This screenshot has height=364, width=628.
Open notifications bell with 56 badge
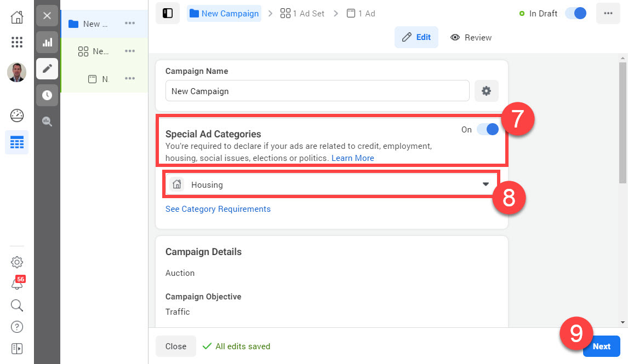(x=17, y=284)
